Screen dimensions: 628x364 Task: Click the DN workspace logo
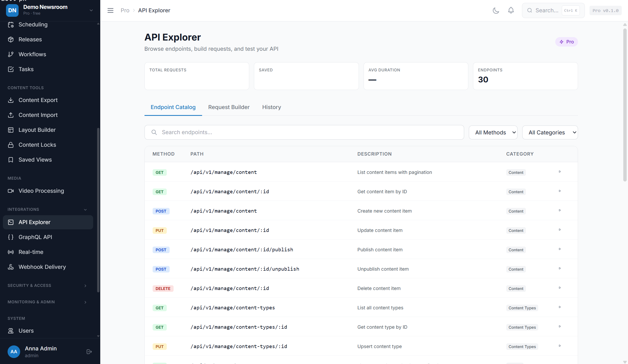(x=12, y=10)
